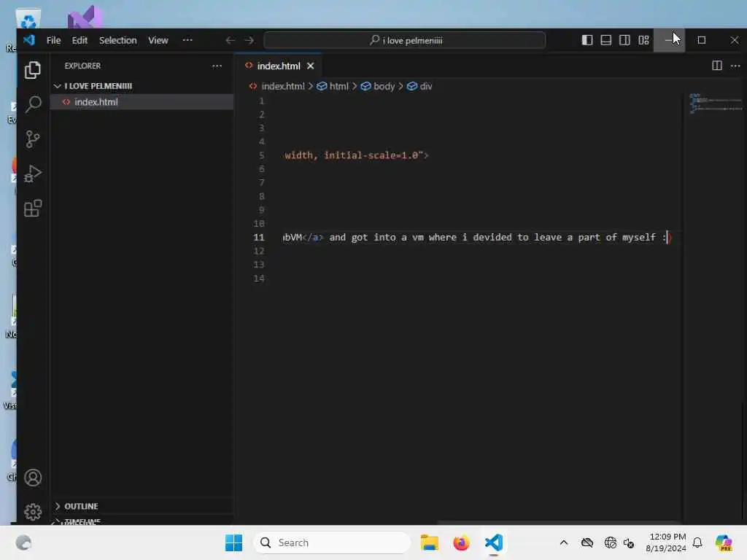
Task: Click the muted volume tray icon
Action: pos(629,542)
